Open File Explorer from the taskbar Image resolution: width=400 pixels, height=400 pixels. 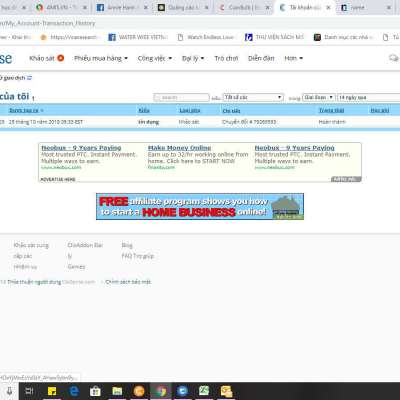point(117,391)
